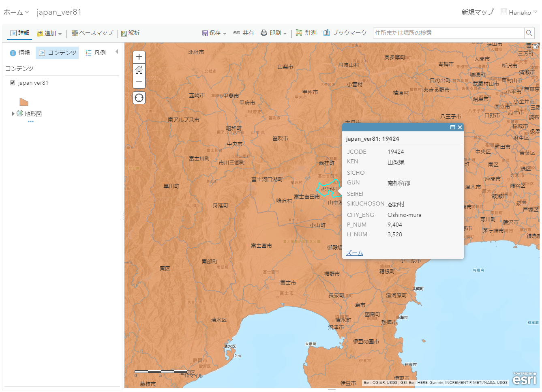Switch to the 情報 info tab

pyautogui.click(x=20, y=53)
